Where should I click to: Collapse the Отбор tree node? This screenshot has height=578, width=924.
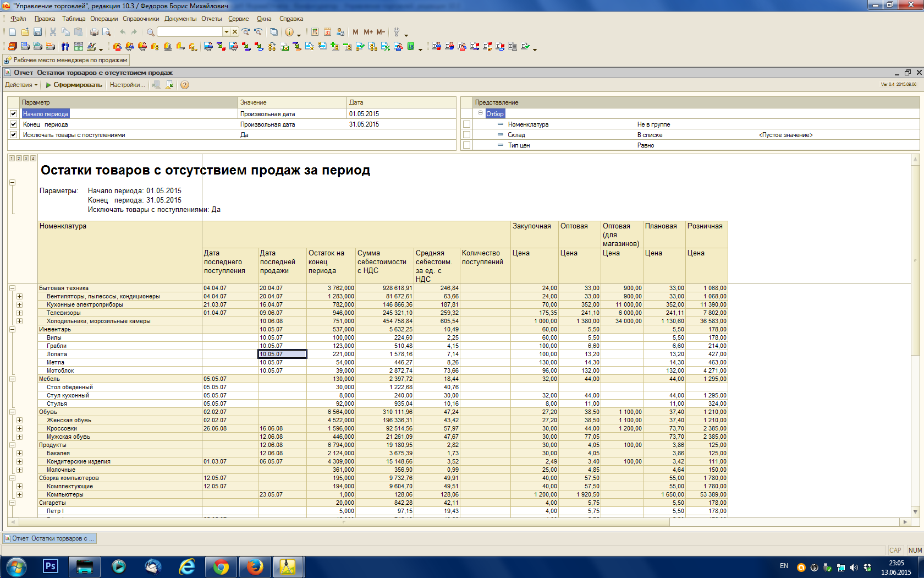[480, 113]
